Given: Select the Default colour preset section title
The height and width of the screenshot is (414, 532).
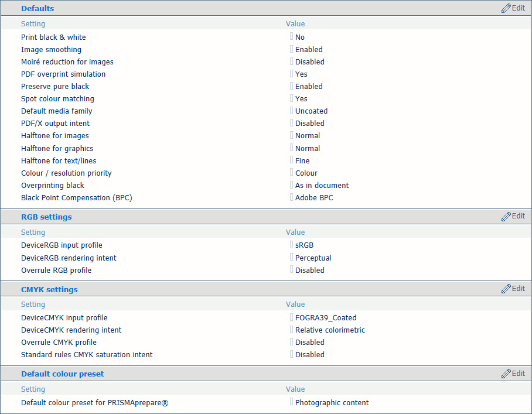Looking at the screenshot, I should (63, 374).
